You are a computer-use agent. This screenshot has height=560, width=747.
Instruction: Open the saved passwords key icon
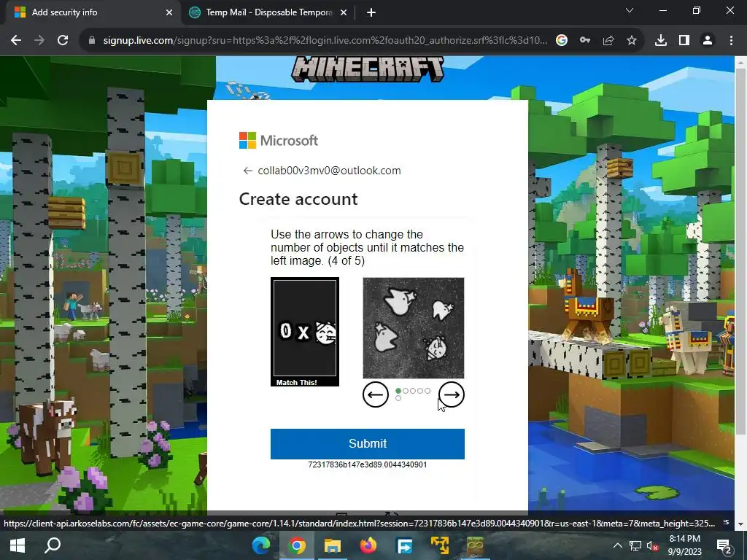(585, 41)
